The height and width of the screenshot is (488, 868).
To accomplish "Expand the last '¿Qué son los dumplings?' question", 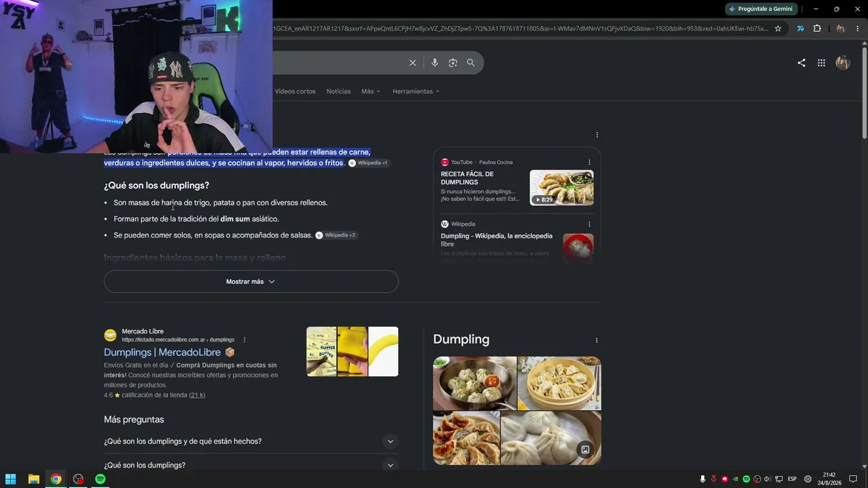I will (x=251, y=466).
